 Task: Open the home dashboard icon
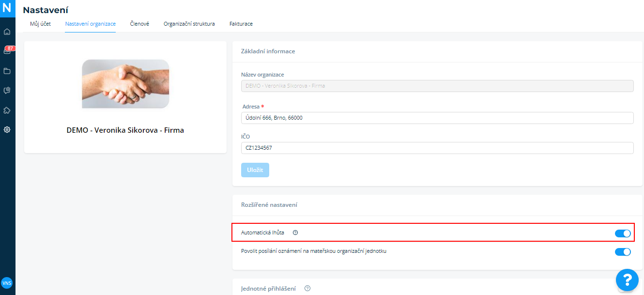pyautogui.click(x=7, y=32)
